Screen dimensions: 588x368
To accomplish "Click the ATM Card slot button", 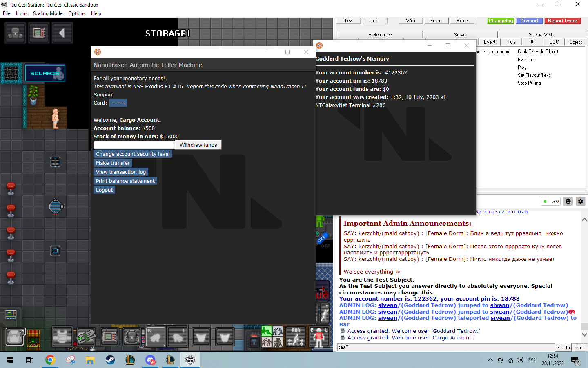I will click(x=118, y=103).
